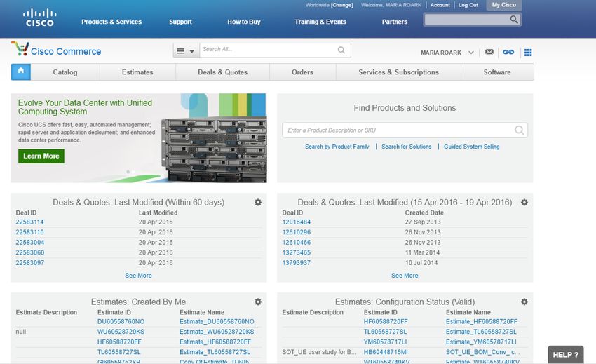The image size is (596, 364).
Task: Click Search for Solutions link
Action: [406, 147]
